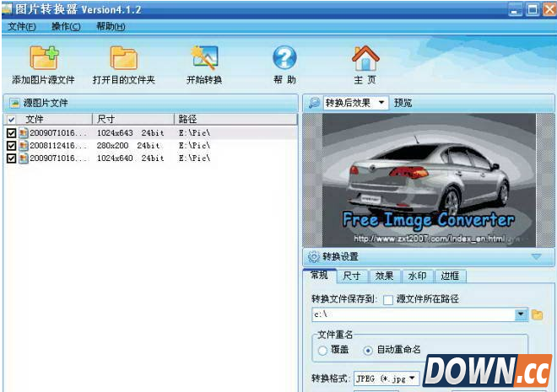Open the 文件(F) menu
The height and width of the screenshot is (392, 557).
point(22,27)
